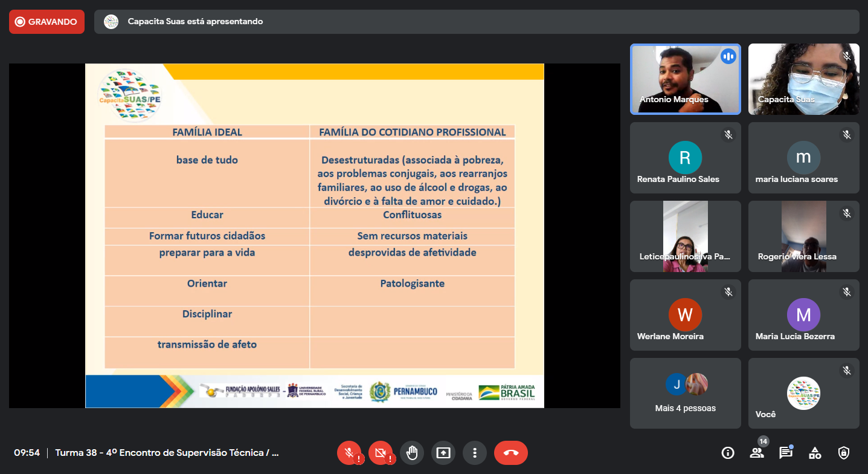Screen dimensions: 868x474
Task: Select Werlane Moreira participant tile
Action: tap(685, 314)
